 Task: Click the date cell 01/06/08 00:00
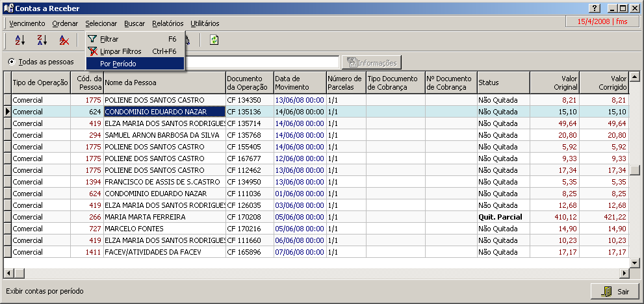300,194
